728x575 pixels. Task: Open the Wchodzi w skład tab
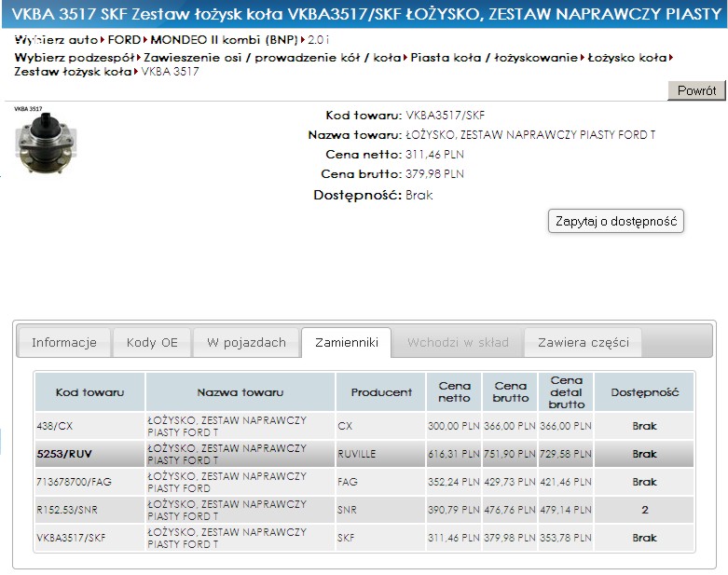[x=458, y=343]
